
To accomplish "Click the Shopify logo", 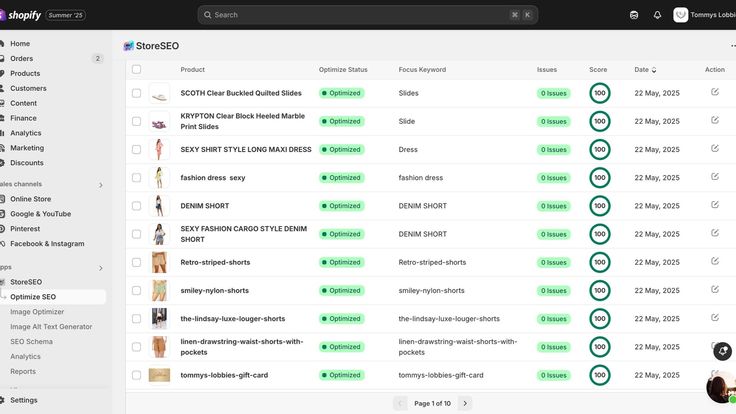I will coord(21,15).
